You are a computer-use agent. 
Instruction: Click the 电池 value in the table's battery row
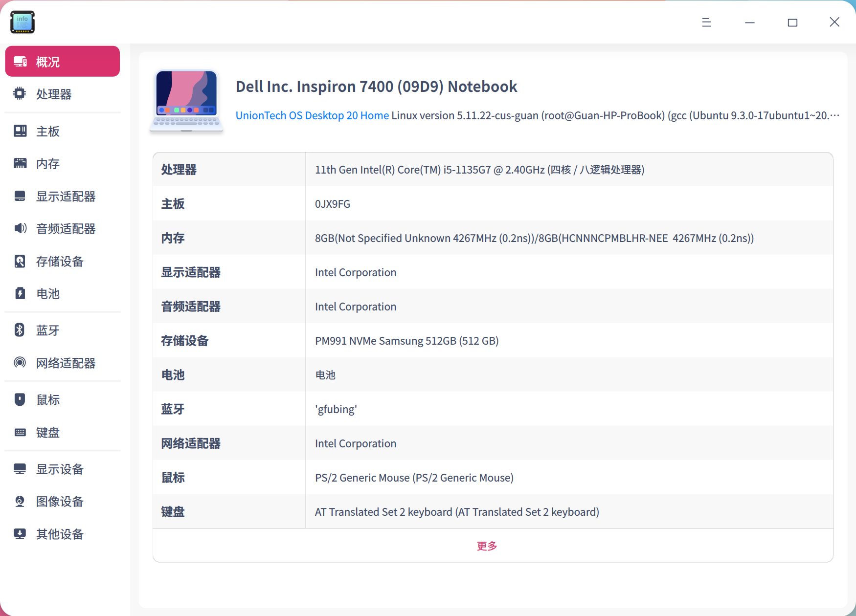coord(325,375)
